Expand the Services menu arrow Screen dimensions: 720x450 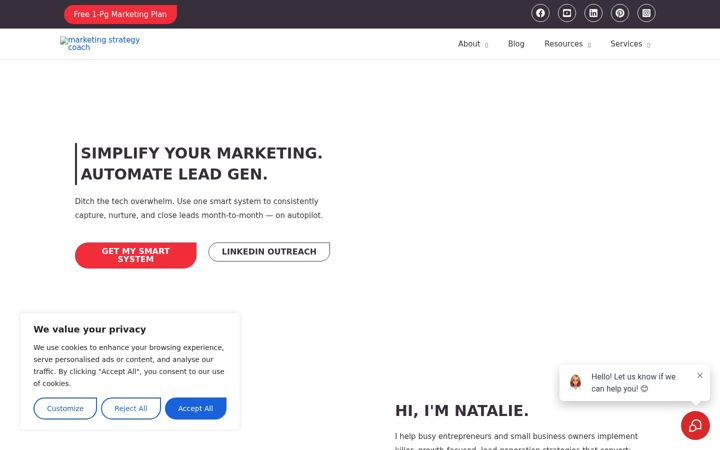pos(648,45)
